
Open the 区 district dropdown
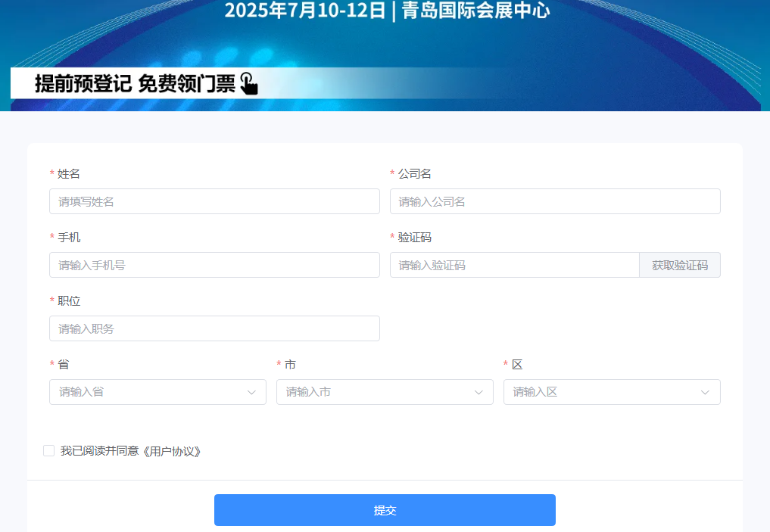click(x=611, y=392)
